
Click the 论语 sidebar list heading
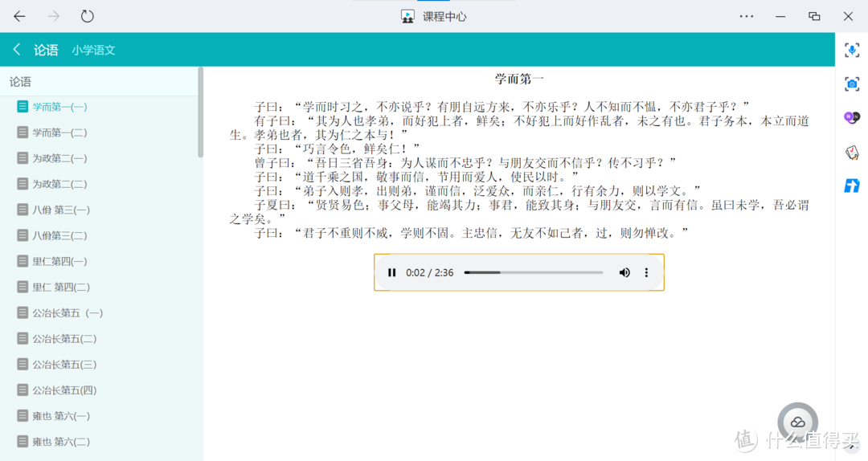pyautogui.click(x=20, y=82)
